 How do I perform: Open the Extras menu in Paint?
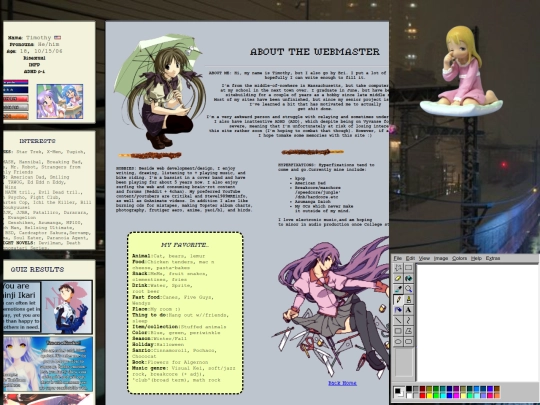pos(492,258)
